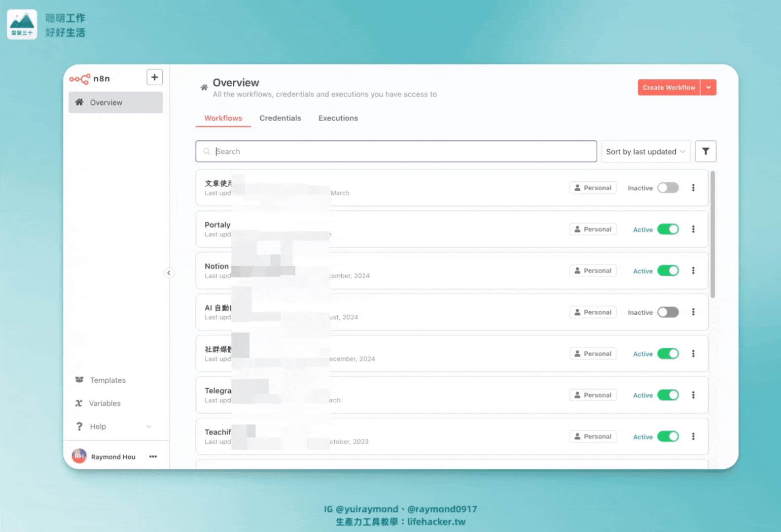This screenshot has width=781, height=532.
Task: Focus the workflow Search field
Action: (396, 151)
